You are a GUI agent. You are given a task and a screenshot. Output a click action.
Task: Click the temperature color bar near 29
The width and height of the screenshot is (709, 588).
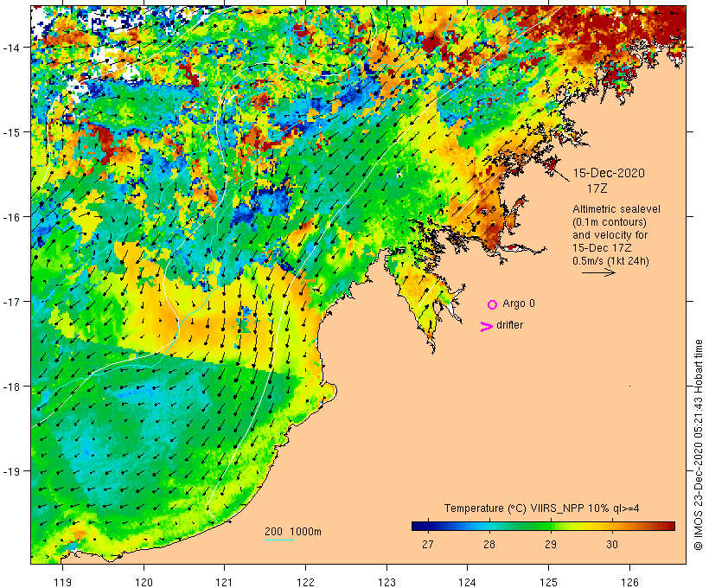click(x=551, y=526)
